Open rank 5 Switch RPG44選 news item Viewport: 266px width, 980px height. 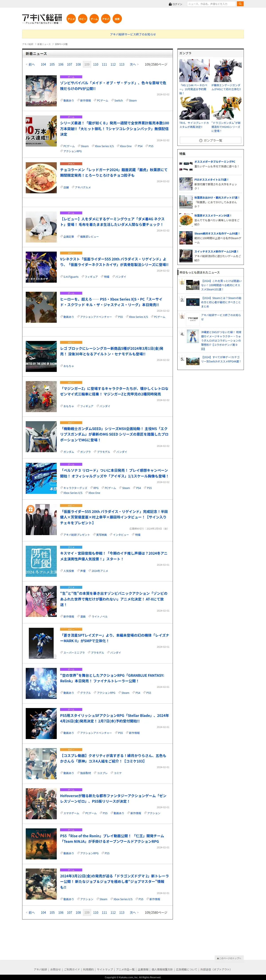tap(221, 360)
